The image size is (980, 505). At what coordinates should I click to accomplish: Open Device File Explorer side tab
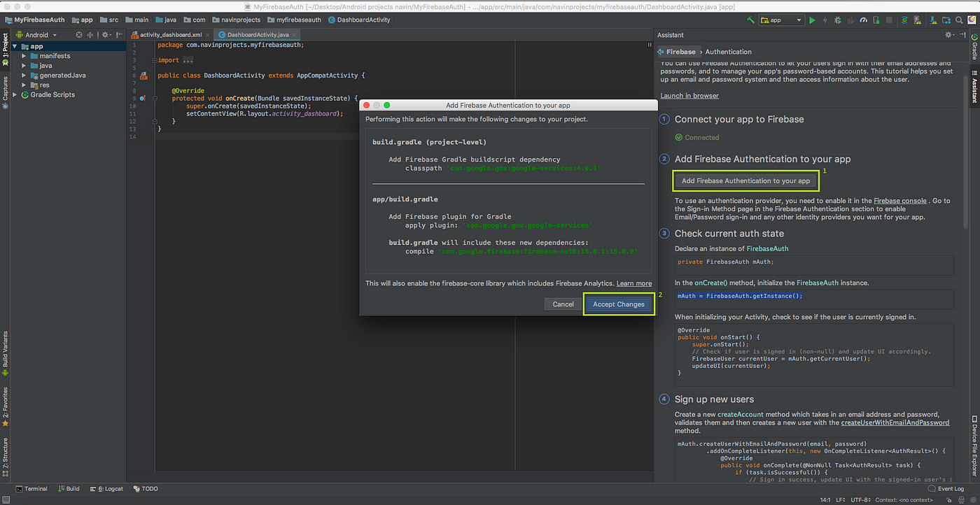click(974, 448)
